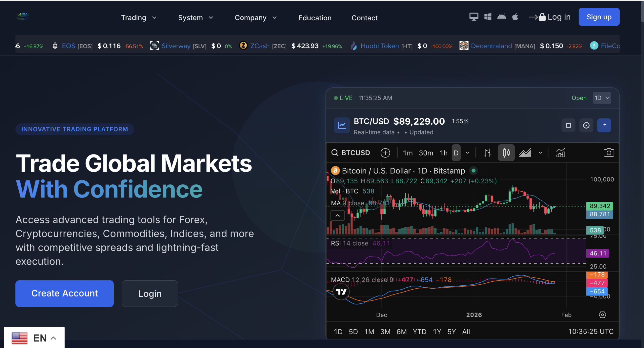The height and width of the screenshot is (348, 644).
Task: Click the TradingView logo badge
Action: pos(341,292)
